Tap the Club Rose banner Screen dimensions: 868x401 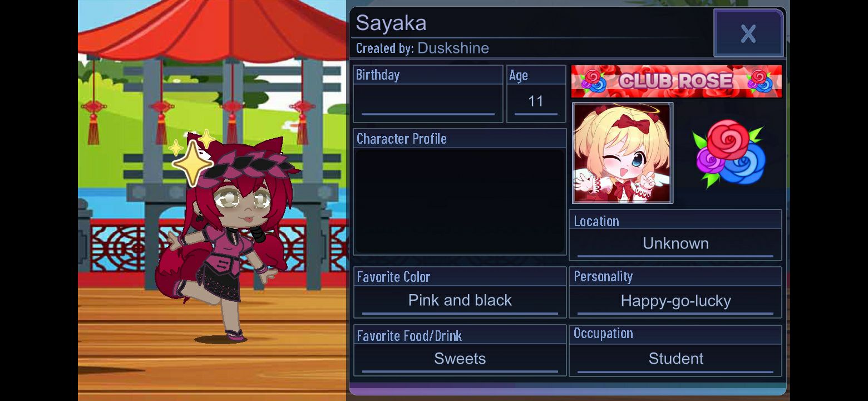click(x=676, y=81)
